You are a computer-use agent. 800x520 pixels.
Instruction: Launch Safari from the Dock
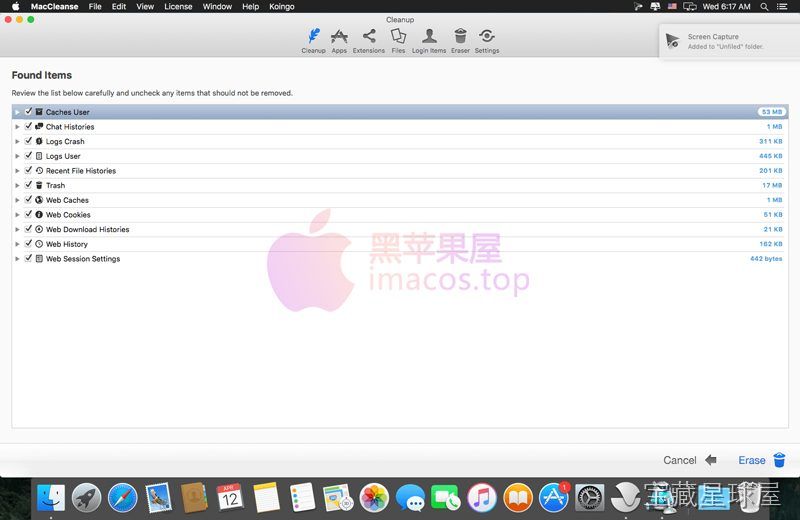(x=122, y=498)
